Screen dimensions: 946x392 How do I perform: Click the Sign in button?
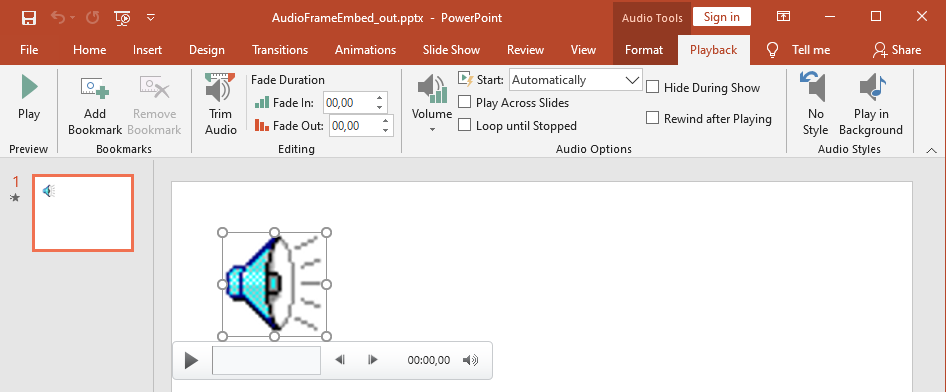pos(722,17)
